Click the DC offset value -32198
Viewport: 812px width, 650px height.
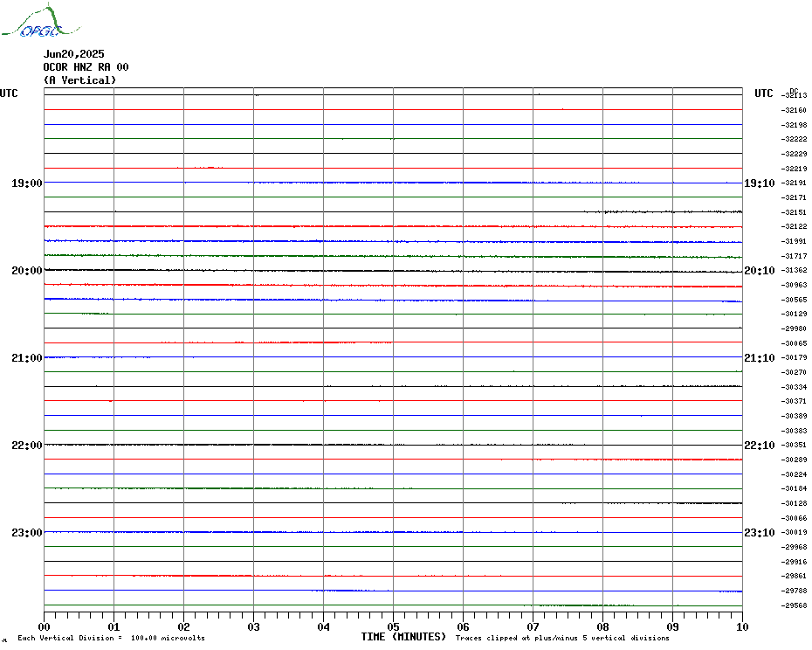tap(794, 125)
